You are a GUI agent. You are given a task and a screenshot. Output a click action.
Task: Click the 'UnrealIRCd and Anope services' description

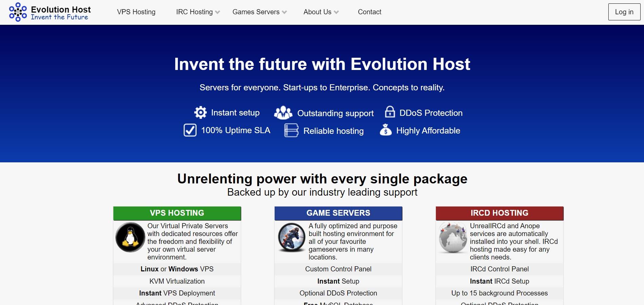[514, 241]
